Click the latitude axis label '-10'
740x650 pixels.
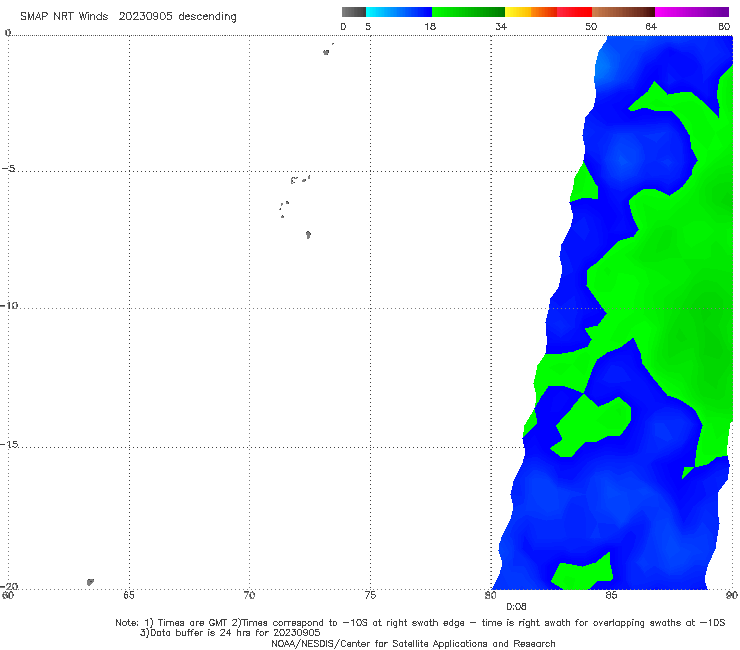[x=9, y=305]
